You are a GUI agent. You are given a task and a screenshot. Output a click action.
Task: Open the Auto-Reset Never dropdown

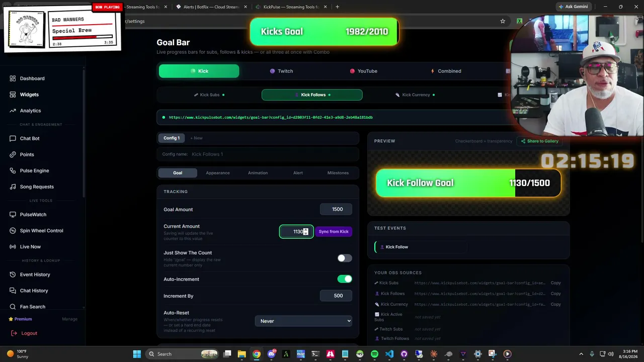[x=303, y=321]
